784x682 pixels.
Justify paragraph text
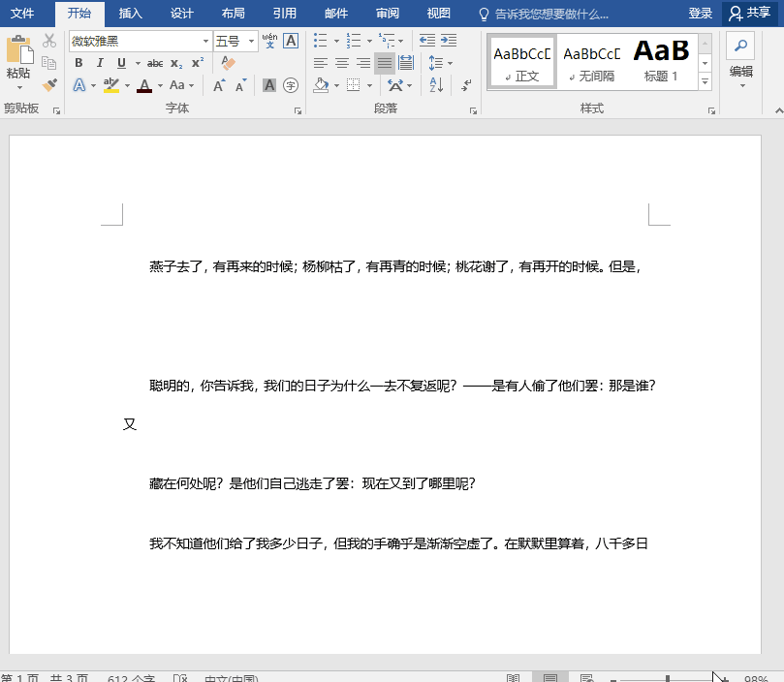(385, 63)
